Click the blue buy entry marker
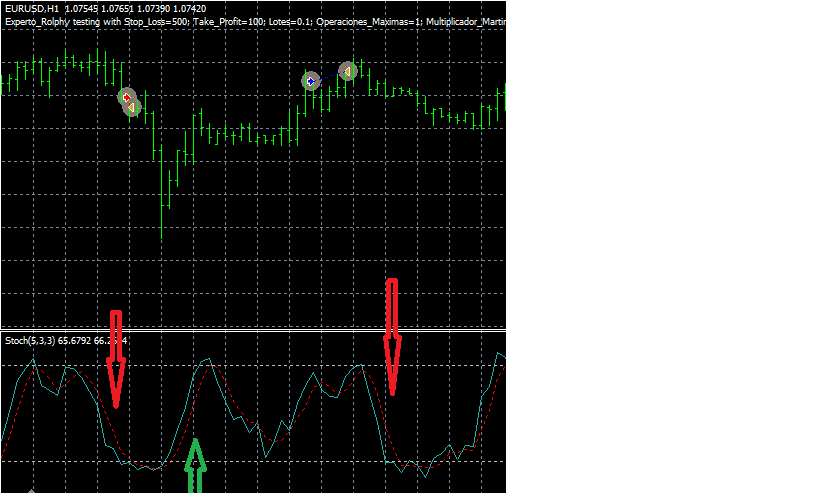Screen dimensions: 819x493 311,80
